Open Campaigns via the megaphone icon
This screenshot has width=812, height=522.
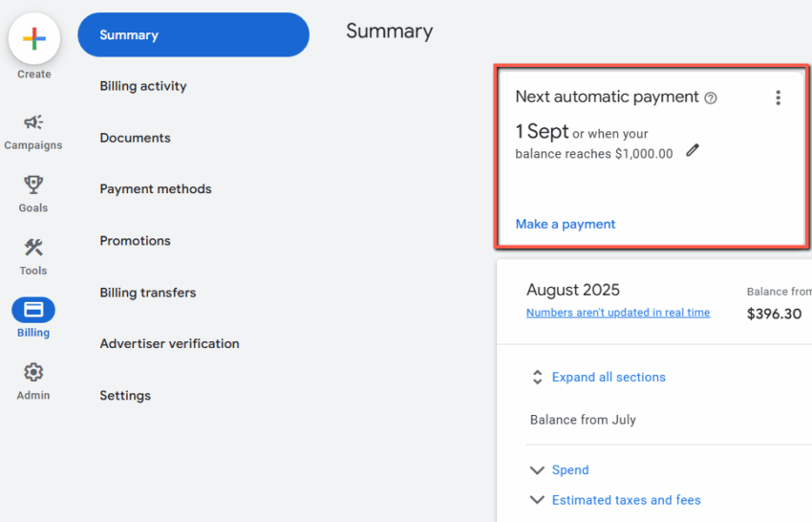(33, 122)
